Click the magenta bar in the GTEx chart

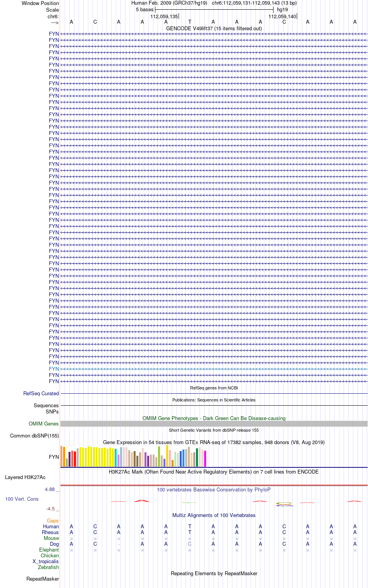(x=205, y=458)
